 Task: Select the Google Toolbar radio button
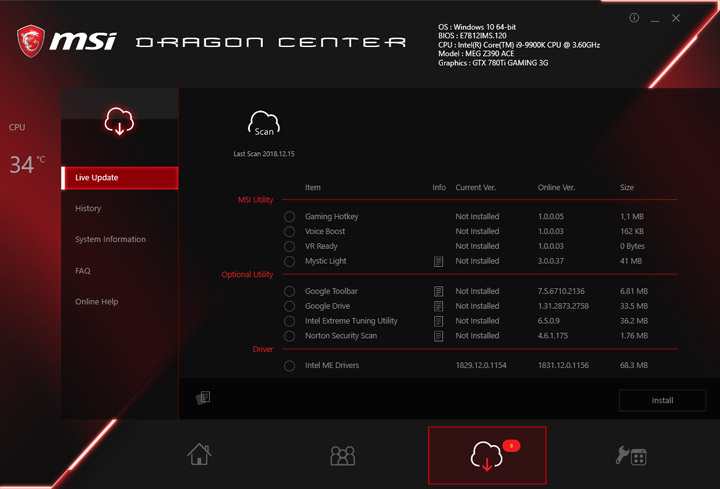[289, 291]
